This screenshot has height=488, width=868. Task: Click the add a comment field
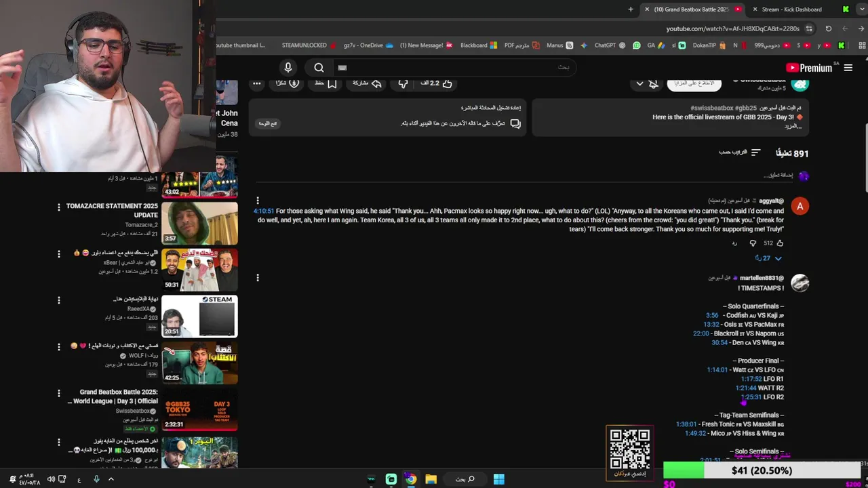(x=778, y=176)
